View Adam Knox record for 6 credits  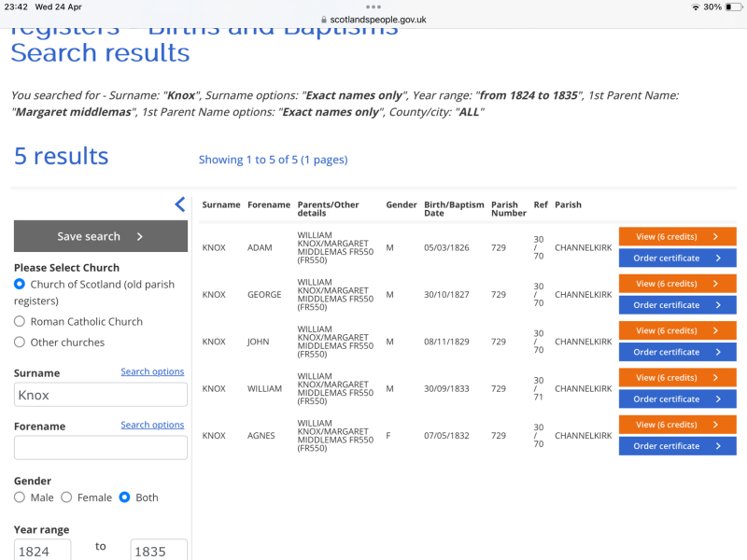pos(677,237)
